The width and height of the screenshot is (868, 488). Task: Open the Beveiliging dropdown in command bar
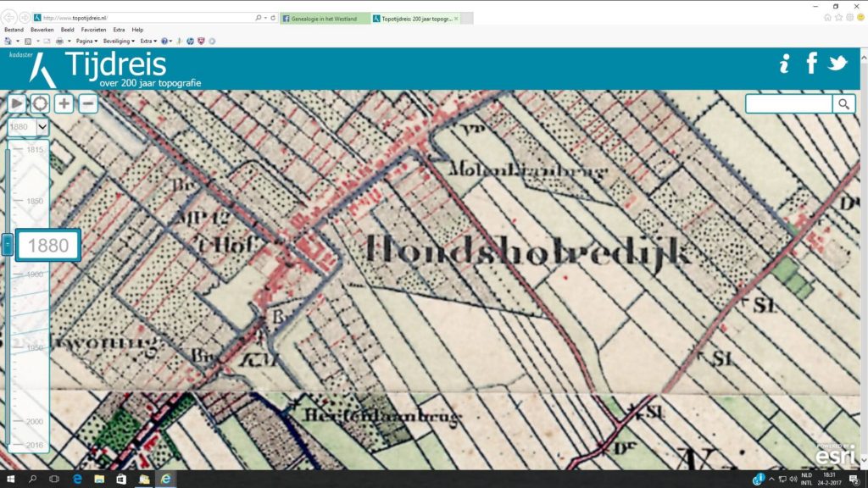coord(119,41)
